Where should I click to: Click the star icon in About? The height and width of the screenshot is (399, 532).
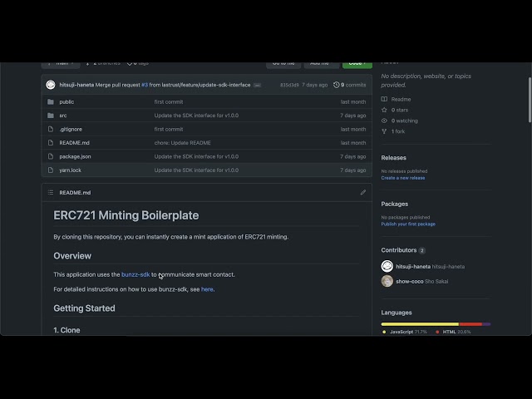pyautogui.click(x=384, y=110)
